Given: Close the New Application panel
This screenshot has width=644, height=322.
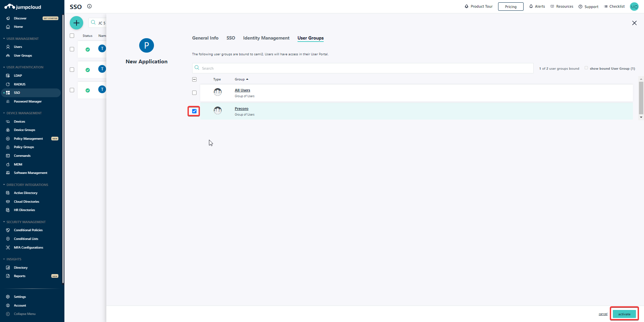Looking at the screenshot, I should point(634,23).
